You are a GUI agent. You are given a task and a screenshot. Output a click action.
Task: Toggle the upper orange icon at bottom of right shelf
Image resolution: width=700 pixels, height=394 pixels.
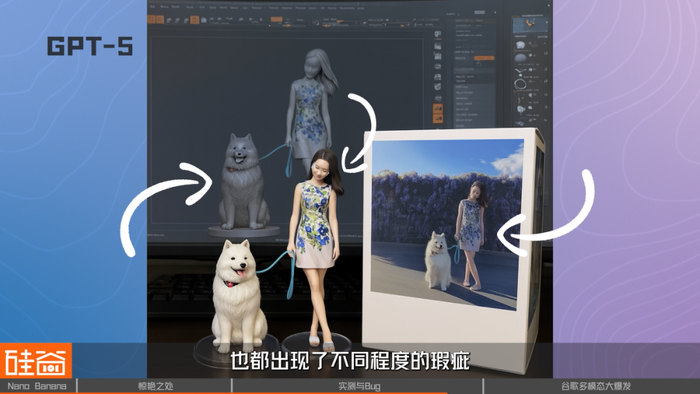[x=438, y=108]
